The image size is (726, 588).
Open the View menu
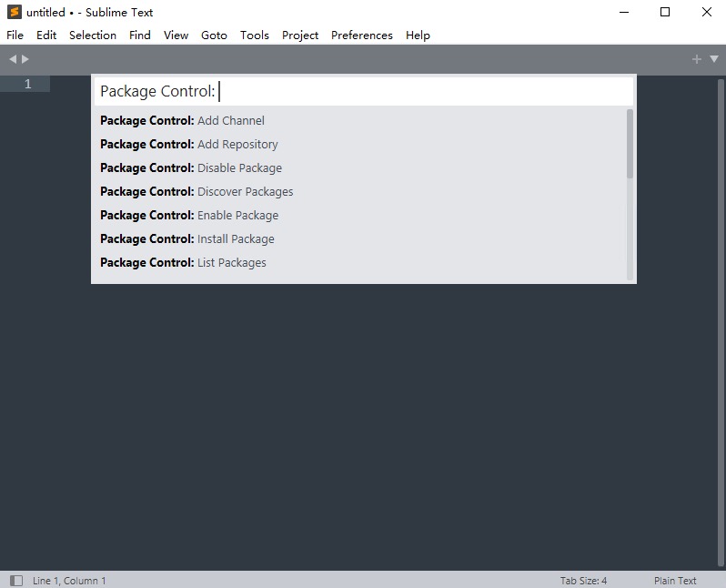176,35
